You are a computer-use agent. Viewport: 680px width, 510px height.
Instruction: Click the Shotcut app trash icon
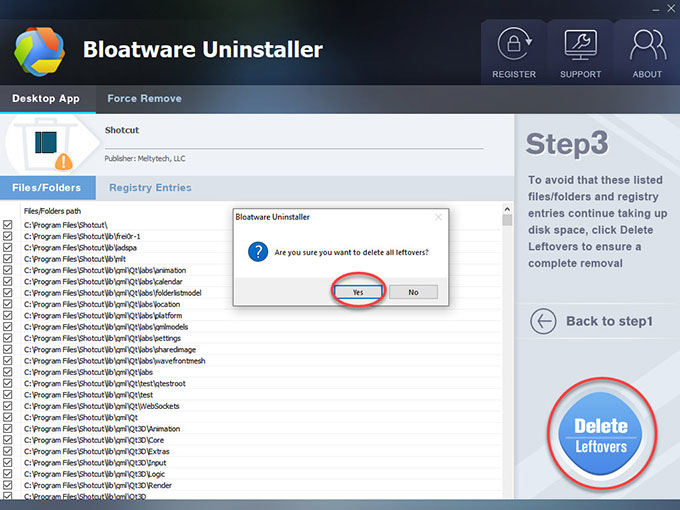click(x=48, y=146)
